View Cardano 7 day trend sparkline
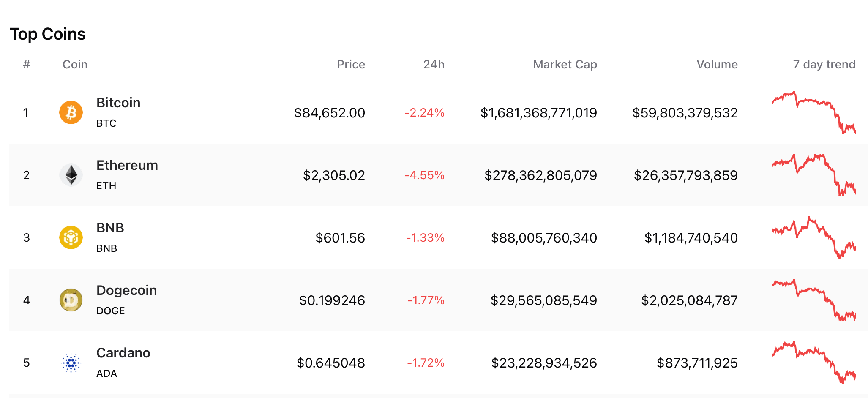The image size is (868, 398). (813, 363)
